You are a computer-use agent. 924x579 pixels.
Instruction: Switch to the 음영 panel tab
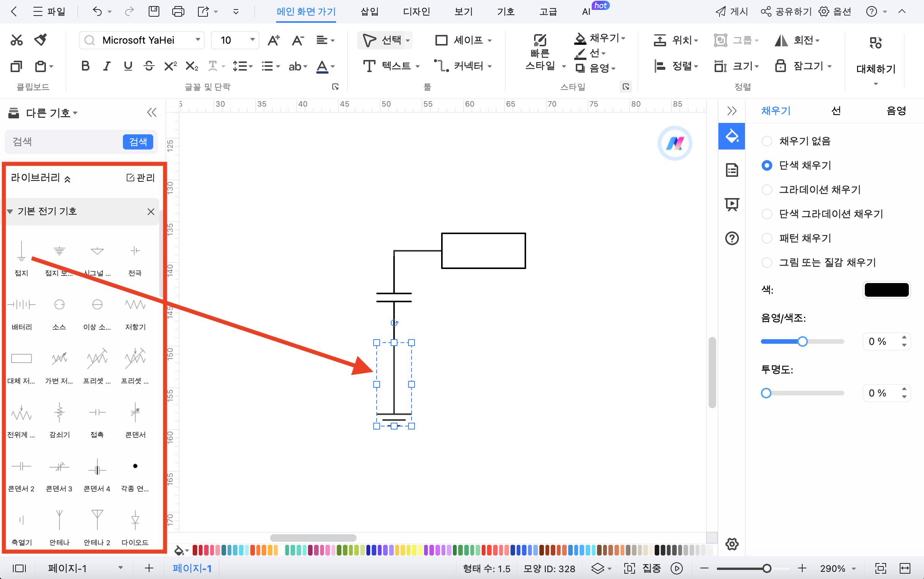coord(896,111)
